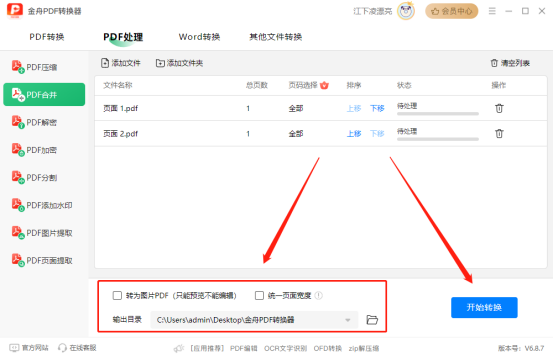Click the user avatar icon
Screen dimensions: 553x360
pos(406,11)
